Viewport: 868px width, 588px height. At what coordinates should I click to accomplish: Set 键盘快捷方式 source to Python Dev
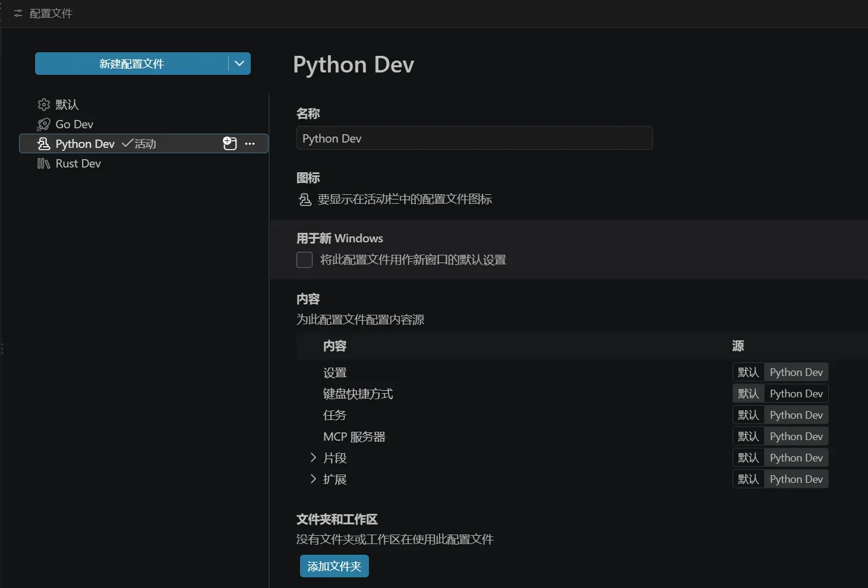pos(796,394)
